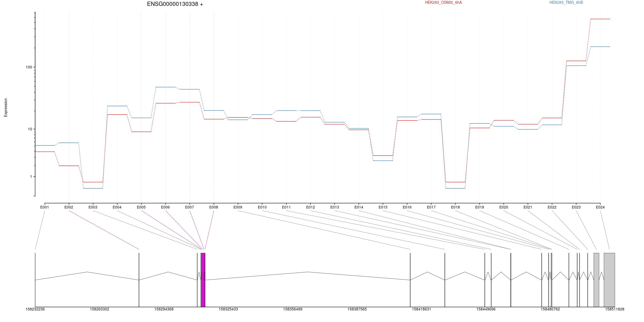Image resolution: width=644 pixels, height=322 pixels.
Task: Click genomic coordinate 158356499
Action: (x=293, y=309)
